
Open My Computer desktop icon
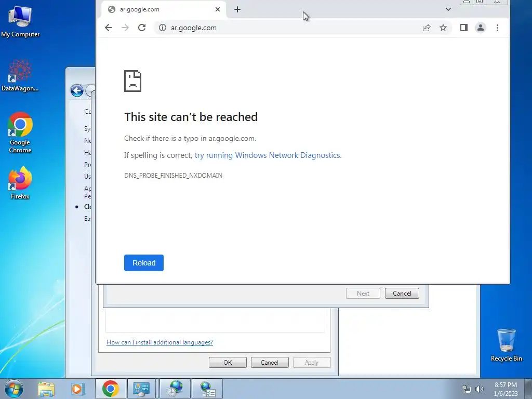[20, 22]
